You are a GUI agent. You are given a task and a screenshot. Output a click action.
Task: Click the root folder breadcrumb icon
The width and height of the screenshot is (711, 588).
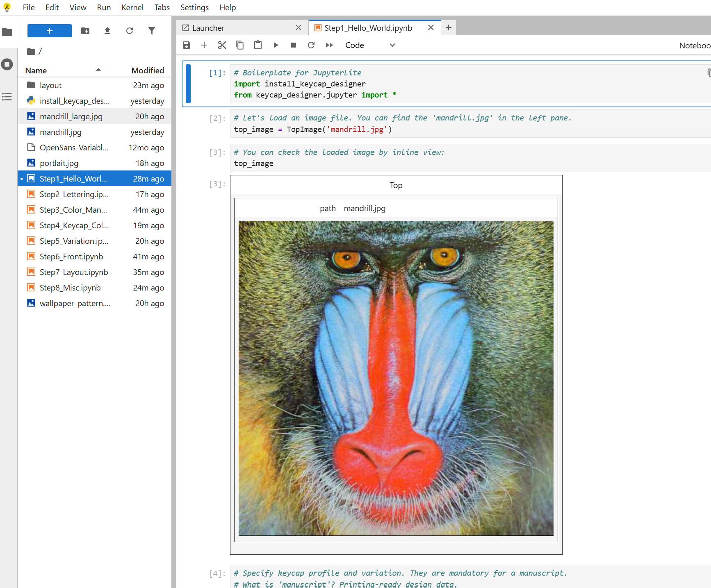31,52
